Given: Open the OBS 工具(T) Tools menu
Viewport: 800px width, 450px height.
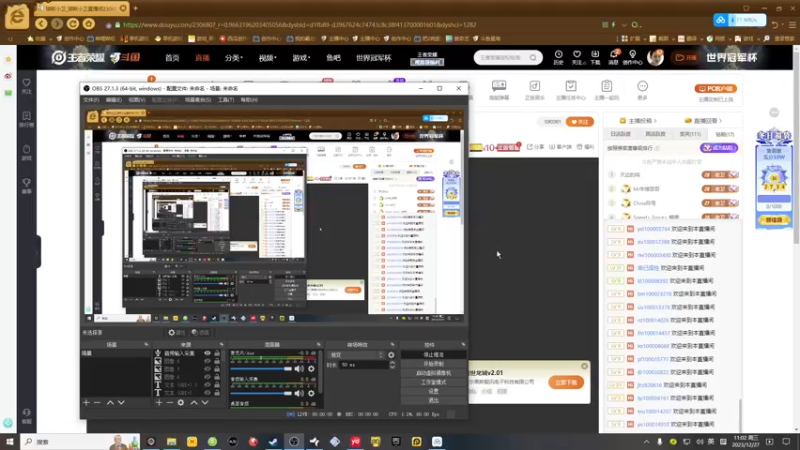Looking at the screenshot, I should [226, 100].
